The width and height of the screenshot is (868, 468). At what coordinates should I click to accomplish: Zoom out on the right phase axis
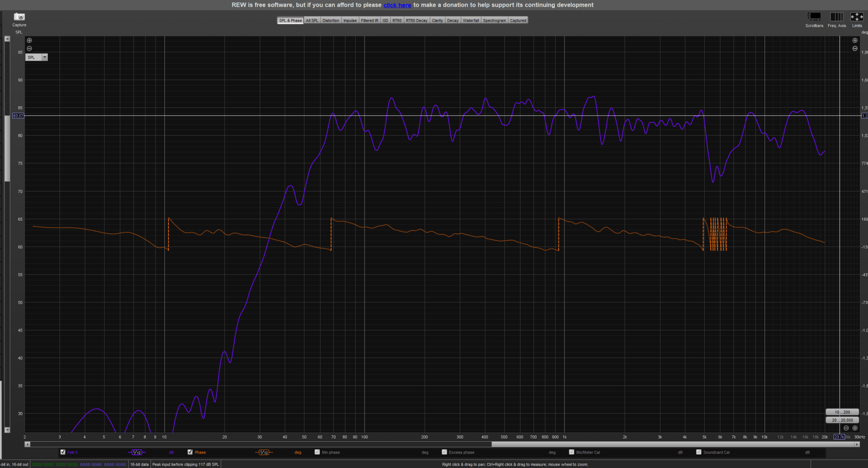[x=855, y=48]
